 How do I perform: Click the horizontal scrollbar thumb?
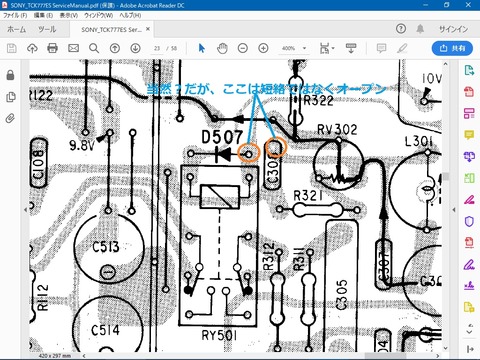point(386,355)
